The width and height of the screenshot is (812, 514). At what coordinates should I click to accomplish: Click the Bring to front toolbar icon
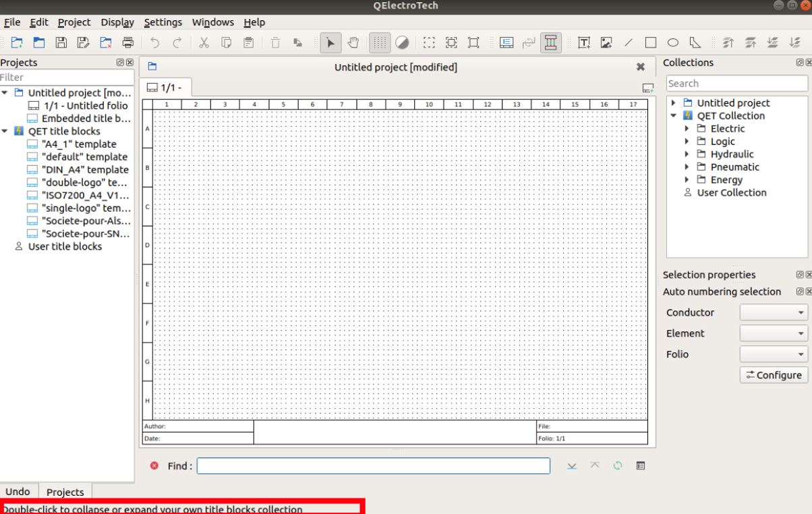pyautogui.click(x=728, y=42)
